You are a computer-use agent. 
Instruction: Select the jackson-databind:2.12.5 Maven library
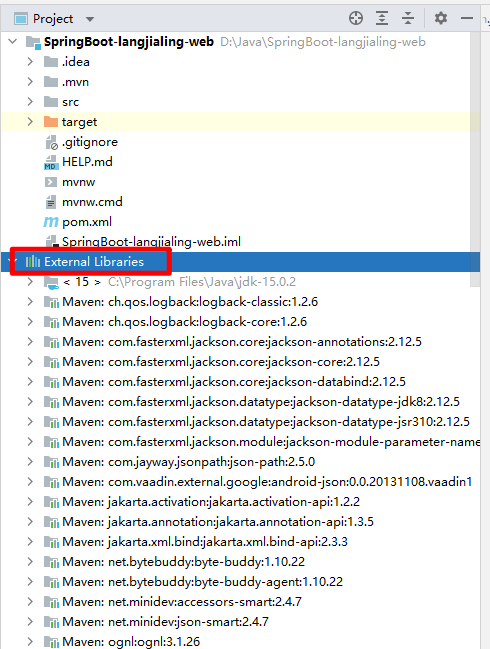(234, 382)
